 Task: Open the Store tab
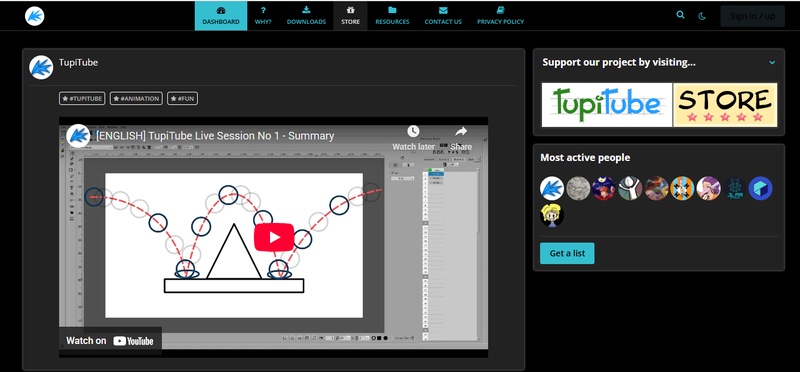[351, 16]
